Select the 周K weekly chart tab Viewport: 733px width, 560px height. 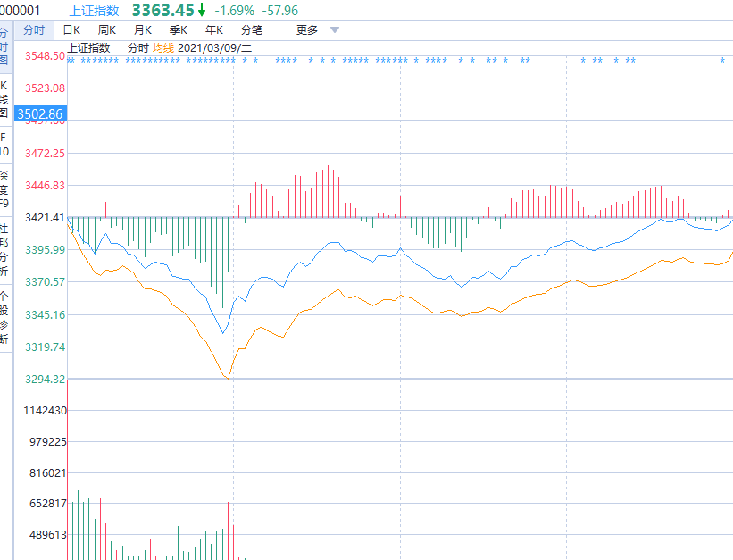pyautogui.click(x=107, y=29)
